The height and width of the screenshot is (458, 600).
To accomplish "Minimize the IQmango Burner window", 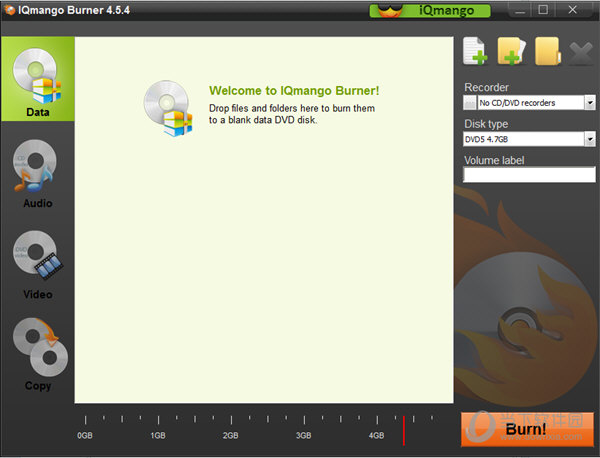I will [520, 10].
